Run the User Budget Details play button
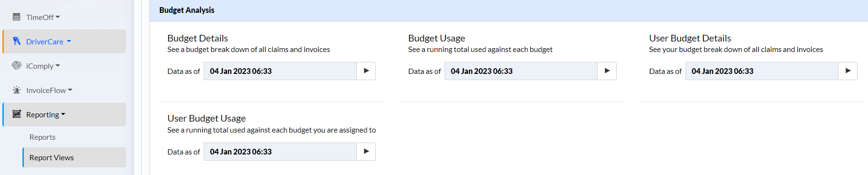This screenshot has width=868, height=175. [x=848, y=71]
